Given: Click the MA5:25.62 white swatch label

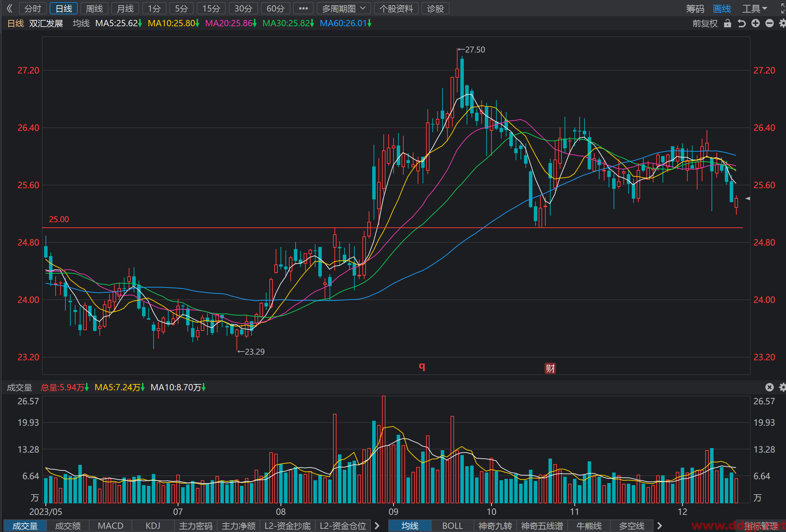Looking at the screenshot, I should coord(119,23).
